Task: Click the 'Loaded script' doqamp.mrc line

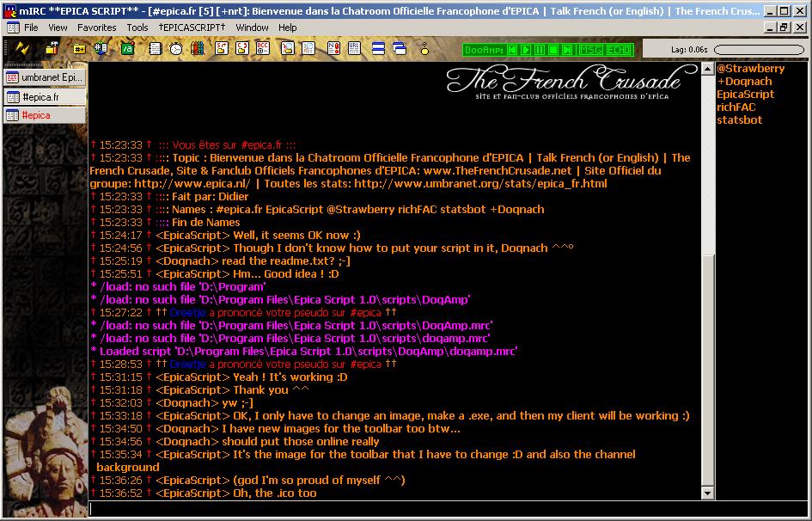Action: tap(304, 352)
